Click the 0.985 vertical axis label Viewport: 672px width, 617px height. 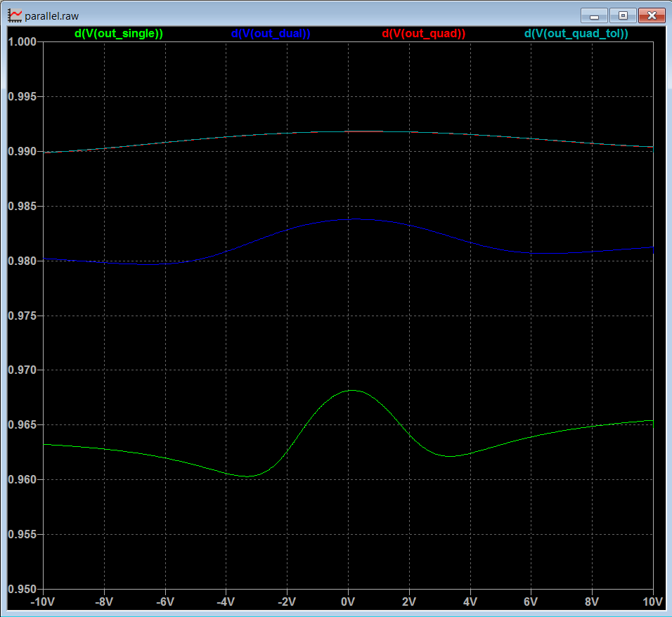(22, 207)
